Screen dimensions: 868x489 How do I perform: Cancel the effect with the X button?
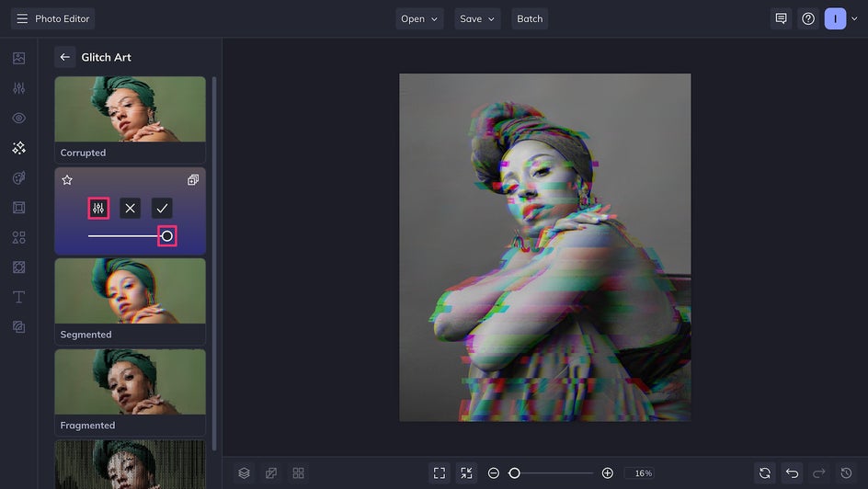point(130,208)
